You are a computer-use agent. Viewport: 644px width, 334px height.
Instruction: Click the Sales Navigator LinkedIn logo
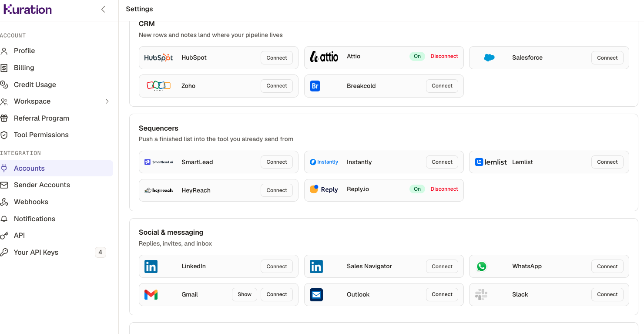point(316,267)
